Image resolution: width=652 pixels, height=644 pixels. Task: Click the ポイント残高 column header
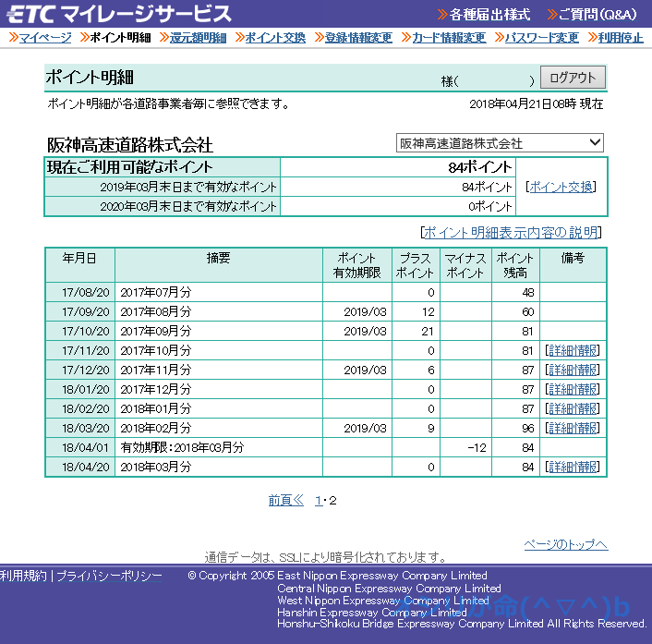pyautogui.click(x=515, y=265)
